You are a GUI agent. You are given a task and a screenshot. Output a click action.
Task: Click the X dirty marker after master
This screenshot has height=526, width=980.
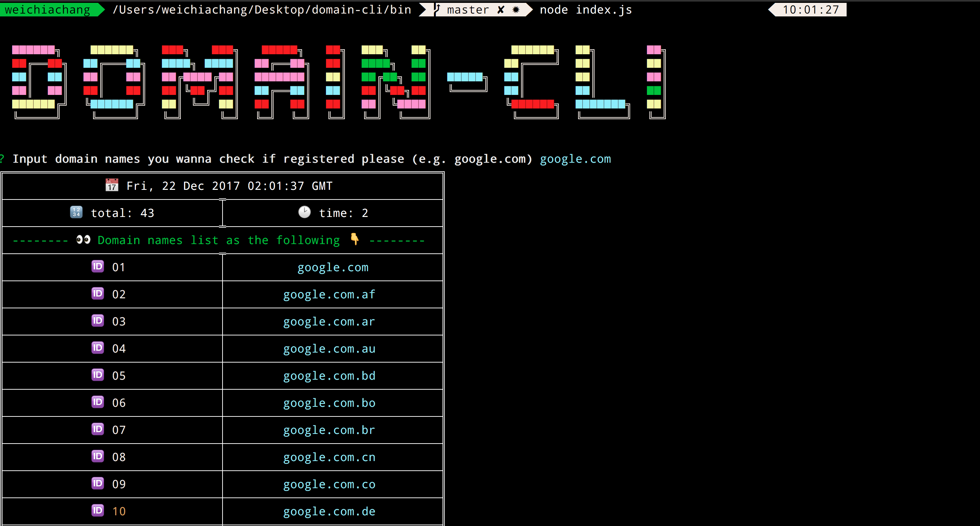501,10
